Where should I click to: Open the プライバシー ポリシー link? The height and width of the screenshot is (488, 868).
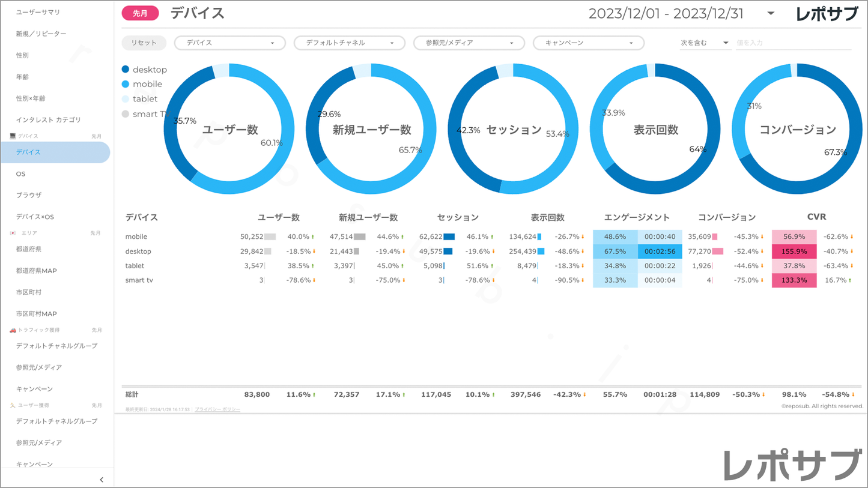(x=217, y=409)
